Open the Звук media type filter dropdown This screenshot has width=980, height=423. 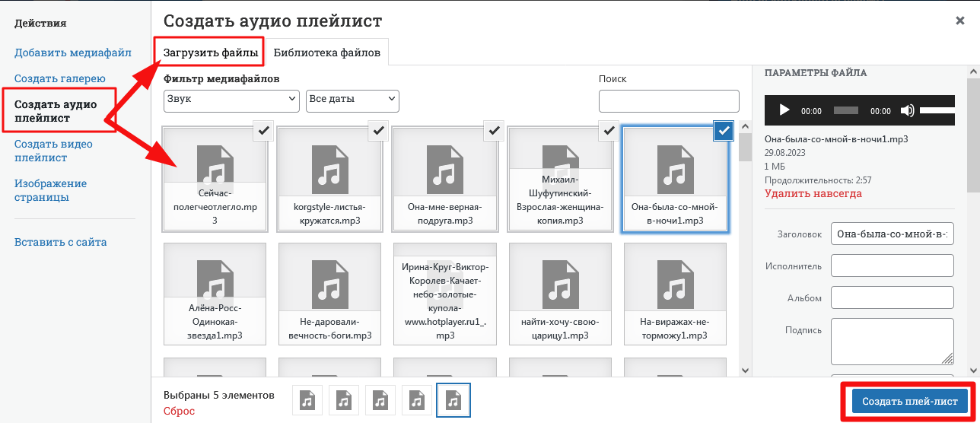[231, 100]
